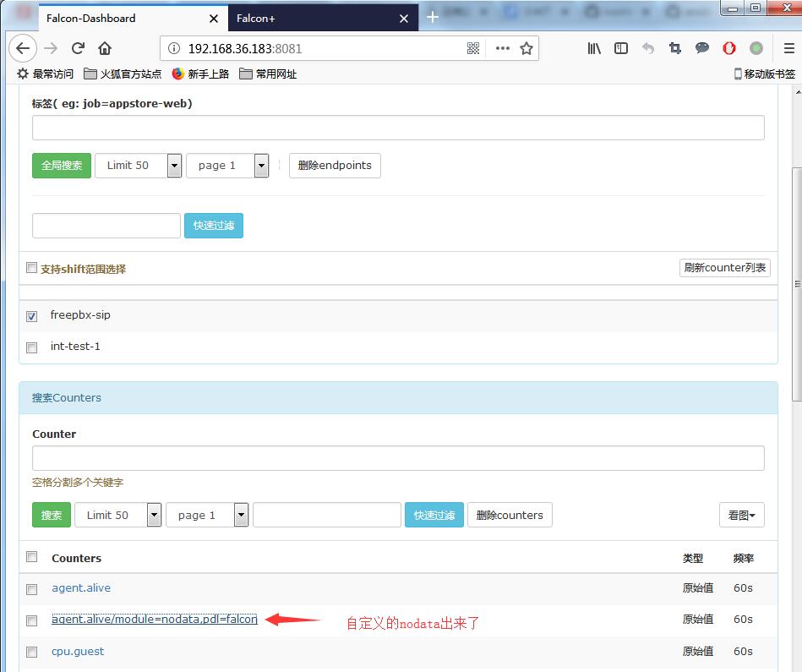
Task: Tick the agent.alive counter checkbox
Action: [x=32, y=589]
